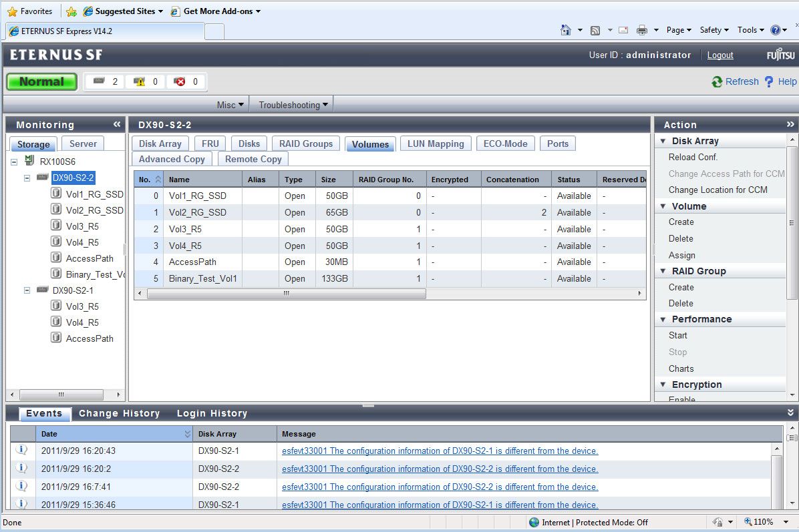Click the Action panel vertical scrollbar
The width and height of the screenshot is (799, 532).
pos(792,222)
